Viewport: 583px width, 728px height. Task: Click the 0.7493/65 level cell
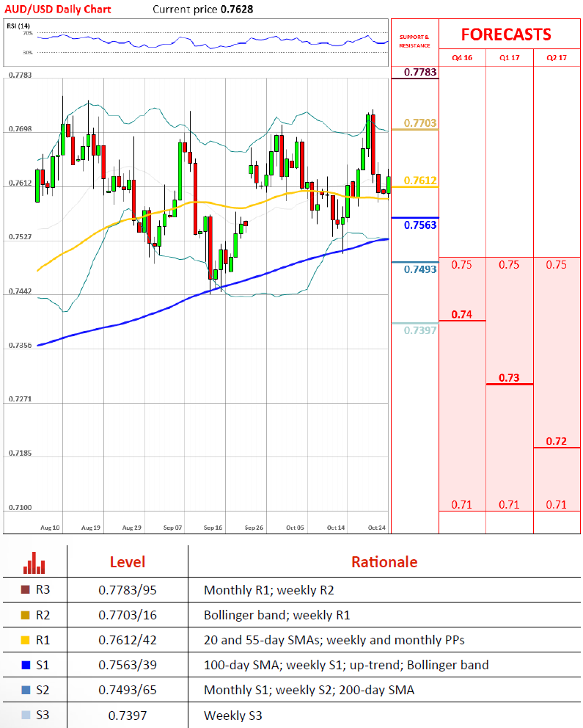click(x=128, y=690)
